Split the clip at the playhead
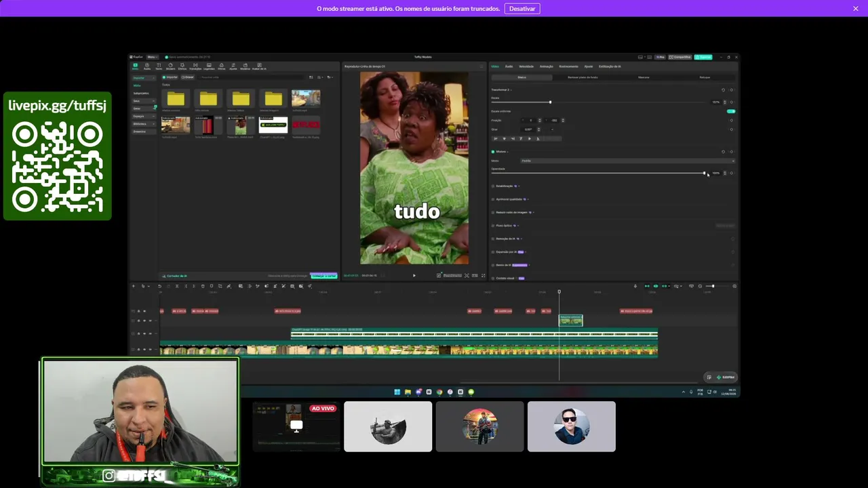 (177, 286)
